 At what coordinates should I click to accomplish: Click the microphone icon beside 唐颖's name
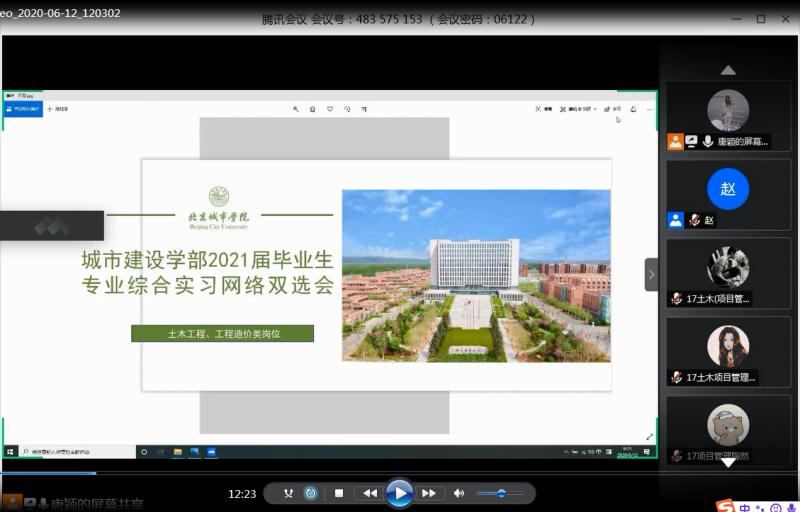708,141
